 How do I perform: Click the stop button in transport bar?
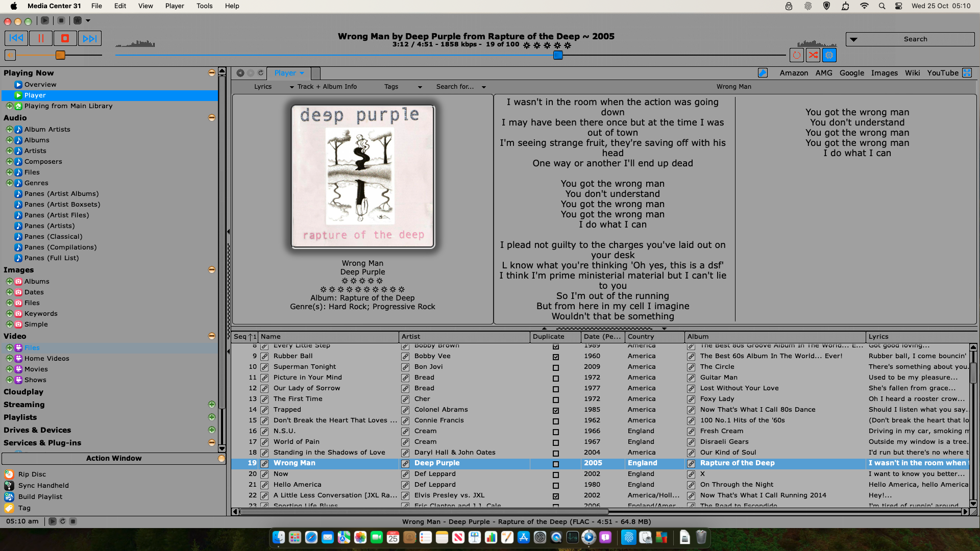(65, 38)
